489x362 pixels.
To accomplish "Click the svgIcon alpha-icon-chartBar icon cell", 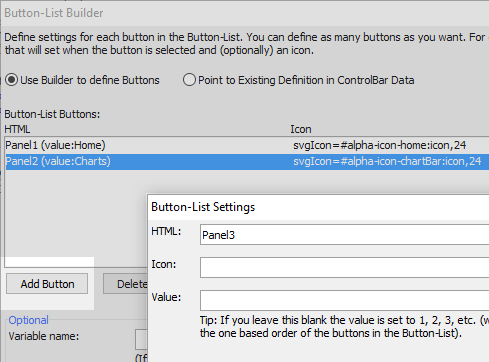I will click(387, 162).
